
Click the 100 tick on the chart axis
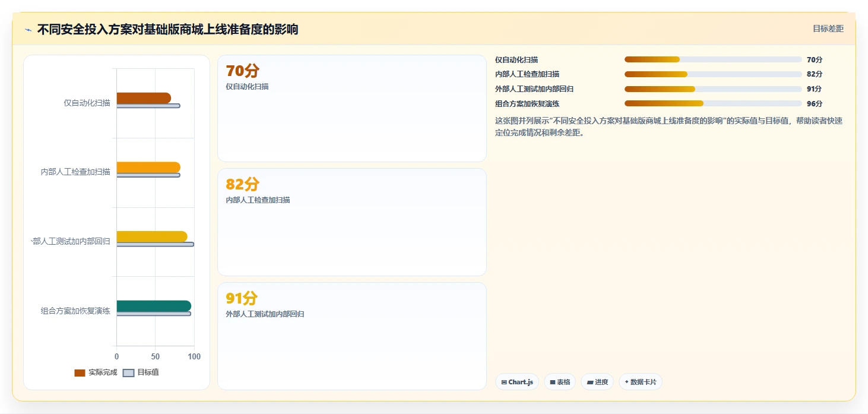(x=194, y=356)
